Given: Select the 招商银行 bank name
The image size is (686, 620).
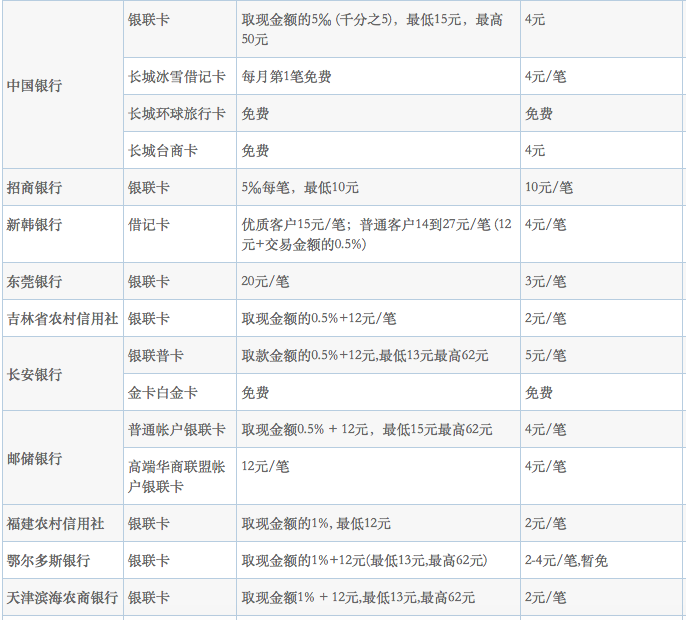Looking at the screenshot, I should pyautogui.click(x=34, y=188).
